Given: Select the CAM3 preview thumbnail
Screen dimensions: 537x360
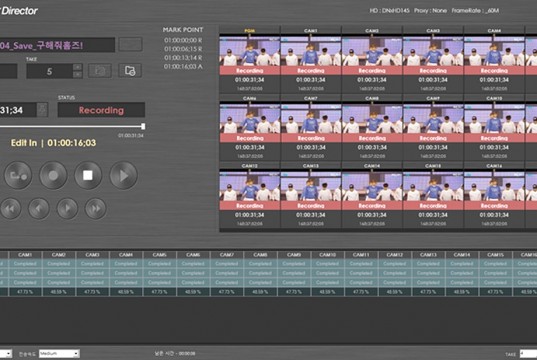Looking at the screenshot, I should [x=433, y=51].
